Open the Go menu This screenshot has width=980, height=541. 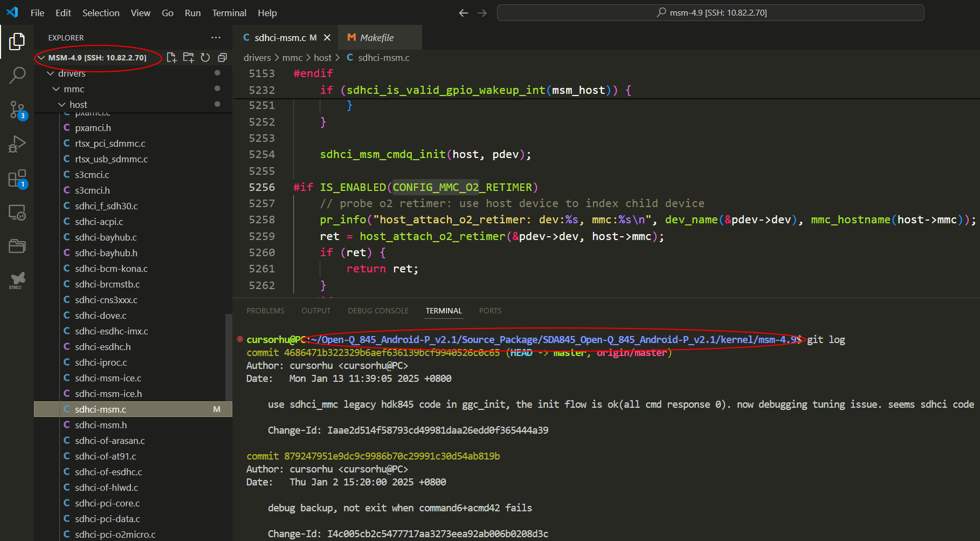168,13
